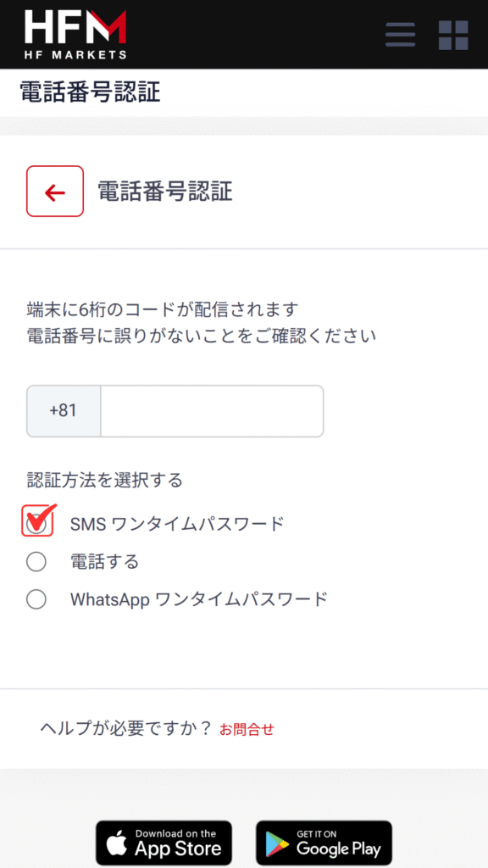The height and width of the screenshot is (868, 488).
Task: Go back using the red arrow button
Action: click(x=55, y=191)
